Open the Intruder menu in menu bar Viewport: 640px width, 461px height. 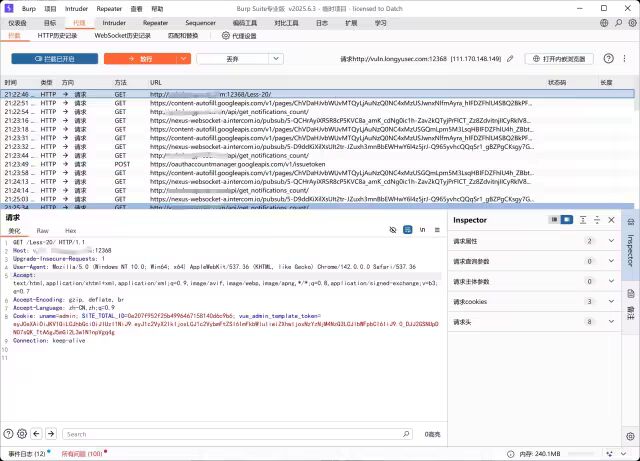tap(76, 9)
